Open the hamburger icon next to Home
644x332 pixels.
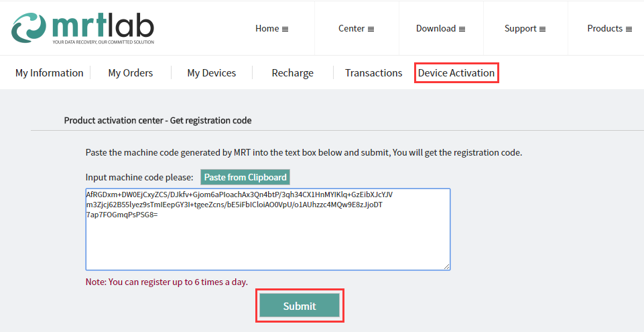coord(285,29)
